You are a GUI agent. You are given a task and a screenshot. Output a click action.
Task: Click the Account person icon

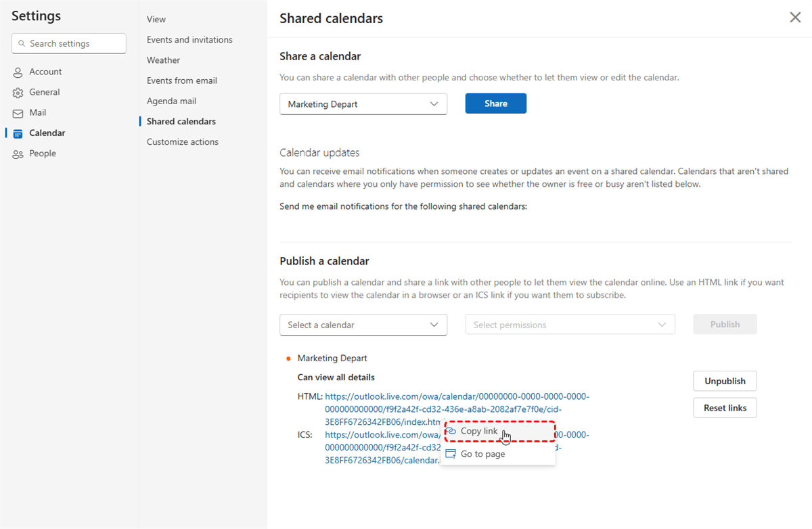[x=18, y=72]
